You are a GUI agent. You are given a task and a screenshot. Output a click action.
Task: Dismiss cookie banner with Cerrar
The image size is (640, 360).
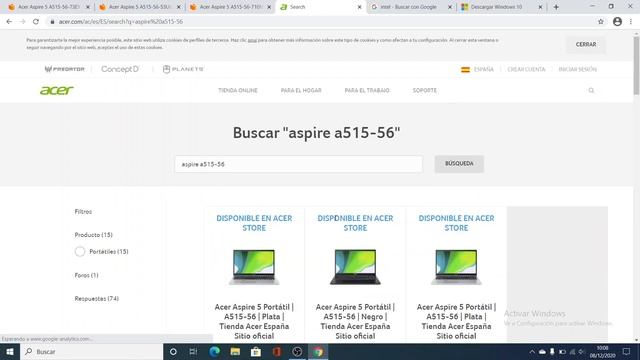(586, 44)
